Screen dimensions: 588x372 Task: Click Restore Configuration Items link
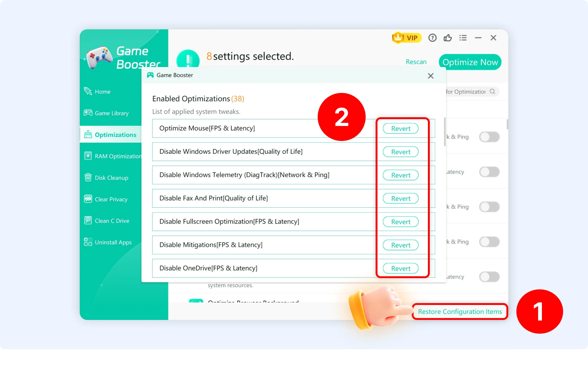(x=460, y=312)
